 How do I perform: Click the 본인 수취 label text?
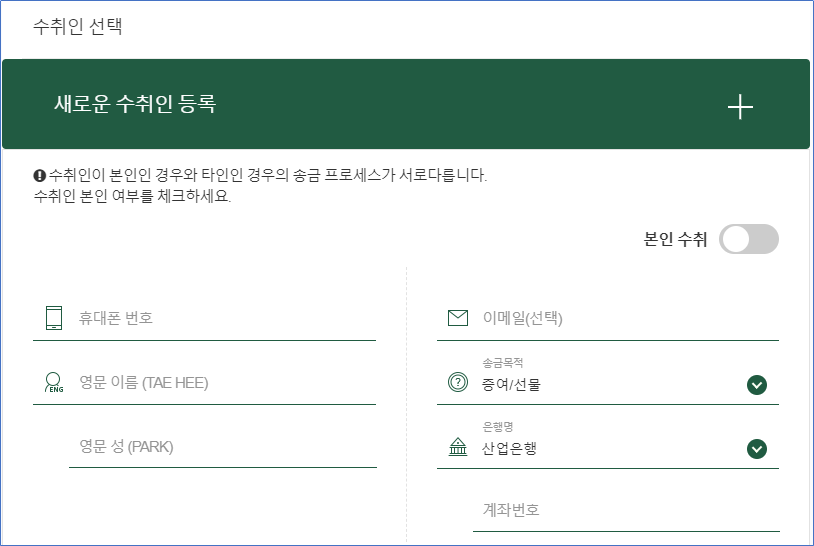click(675, 239)
